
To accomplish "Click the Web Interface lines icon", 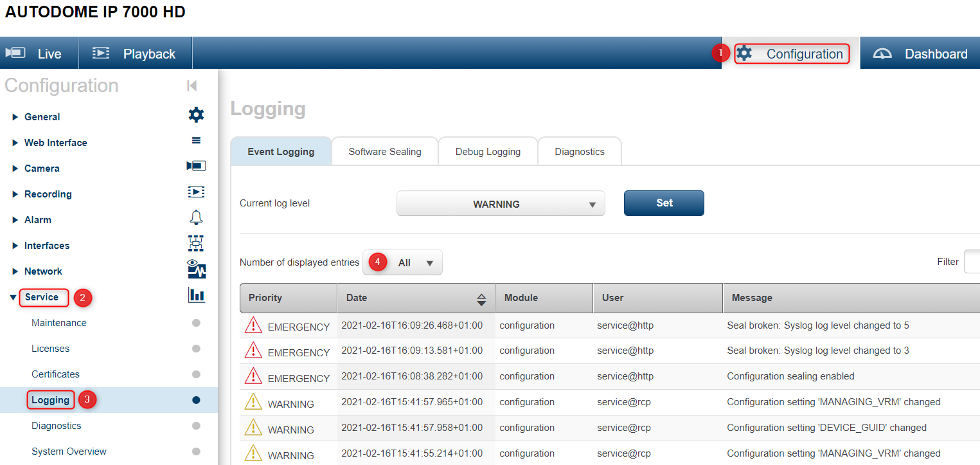I will tap(196, 141).
